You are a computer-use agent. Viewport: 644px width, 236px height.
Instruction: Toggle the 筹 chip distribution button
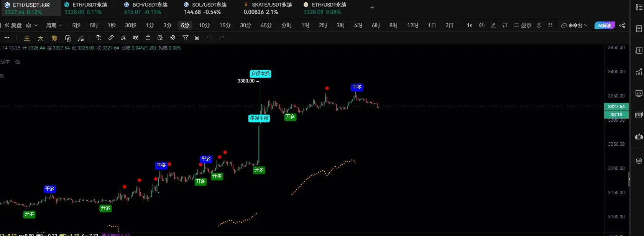coord(54,38)
